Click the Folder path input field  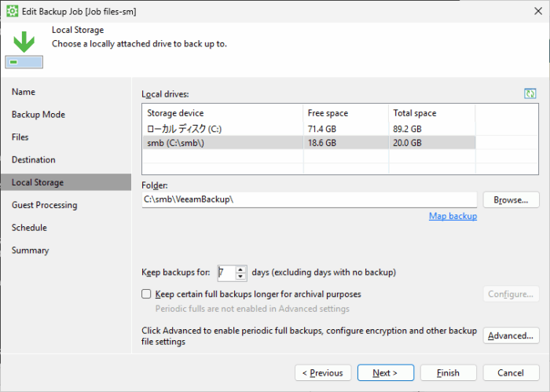(310, 200)
